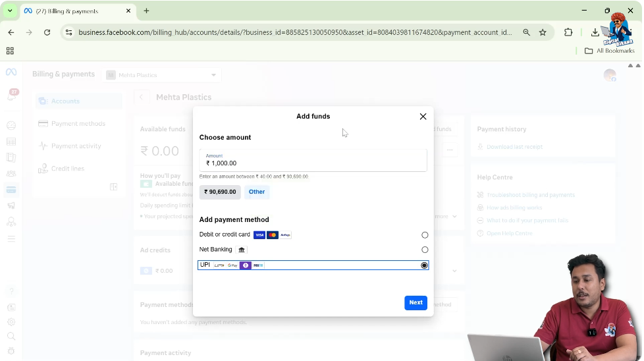The image size is (644, 361).
Task: Click the Paytm UPI icon
Action: 258,265
